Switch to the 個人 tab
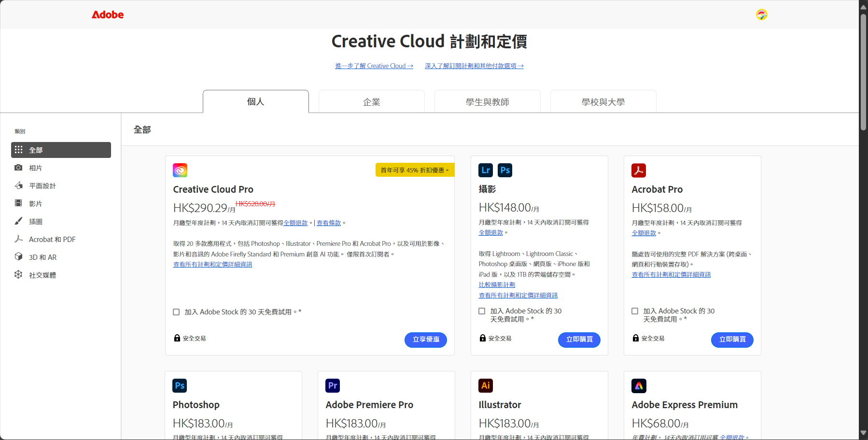868x440 pixels. click(256, 101)
